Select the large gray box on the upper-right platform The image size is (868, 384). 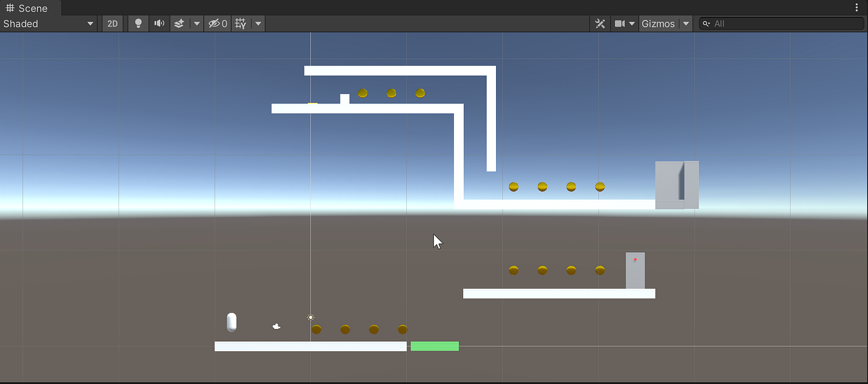tap(677, 185)
